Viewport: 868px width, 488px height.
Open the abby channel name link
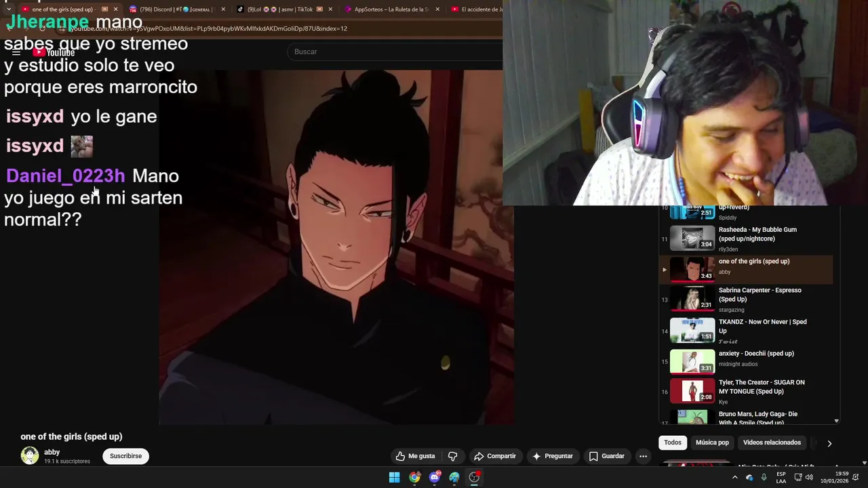pos(52,452)
